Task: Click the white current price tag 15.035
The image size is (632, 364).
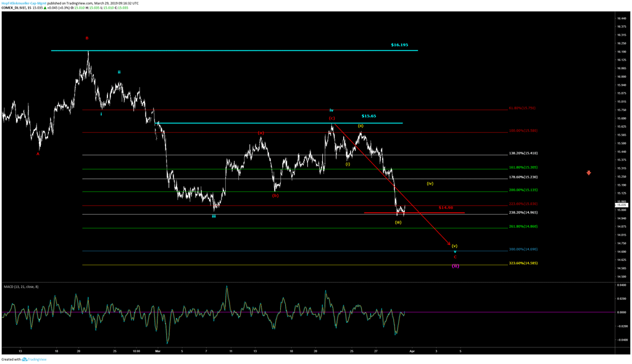Action: pos(622,205)
